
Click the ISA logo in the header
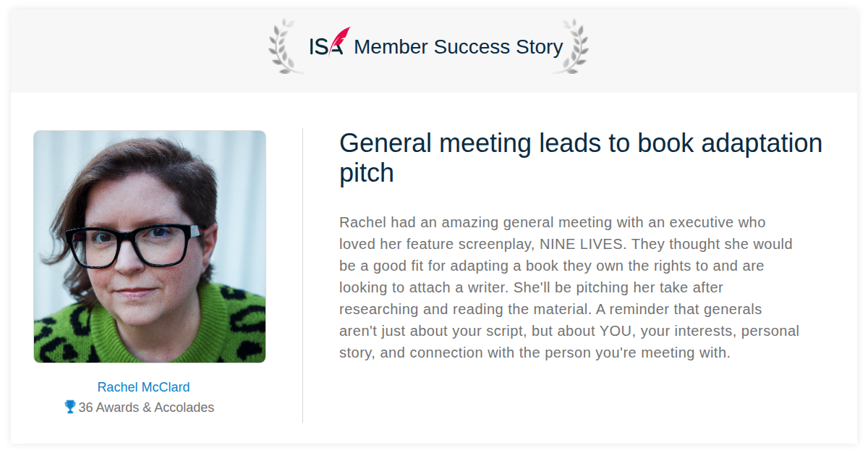coord(329,42)
